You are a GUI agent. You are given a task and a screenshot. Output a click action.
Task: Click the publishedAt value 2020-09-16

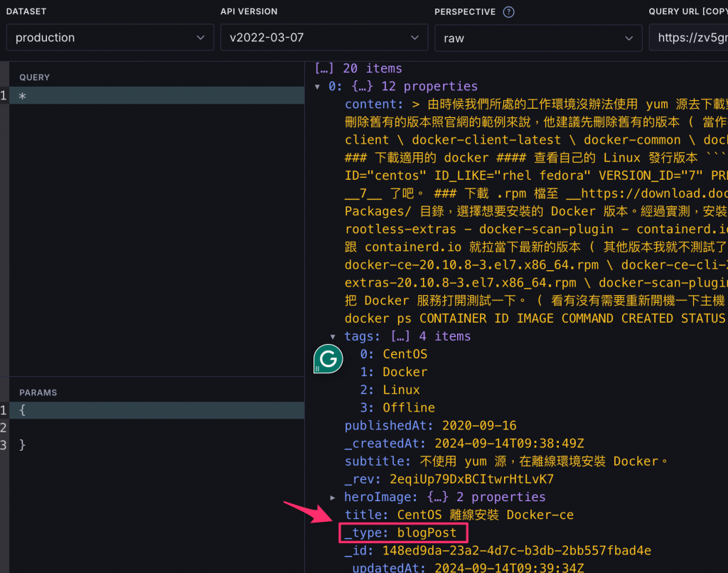coord(479,426)
